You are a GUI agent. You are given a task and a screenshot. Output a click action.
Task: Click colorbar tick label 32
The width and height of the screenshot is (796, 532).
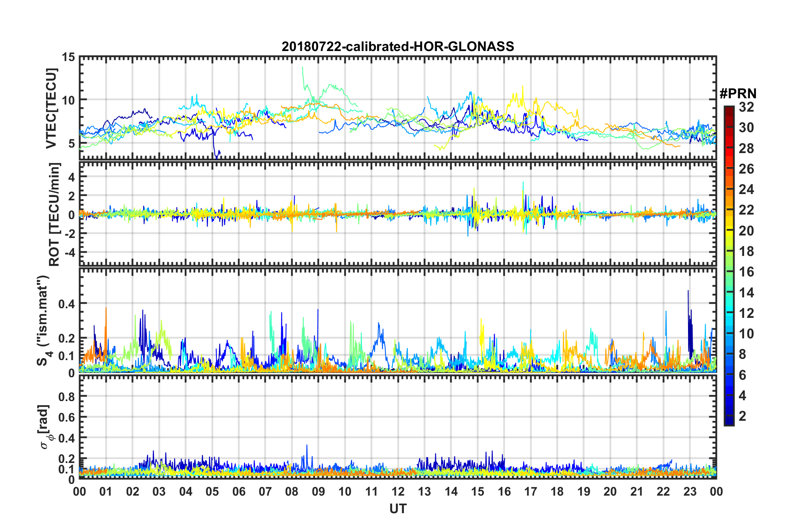tap(746, 107)
